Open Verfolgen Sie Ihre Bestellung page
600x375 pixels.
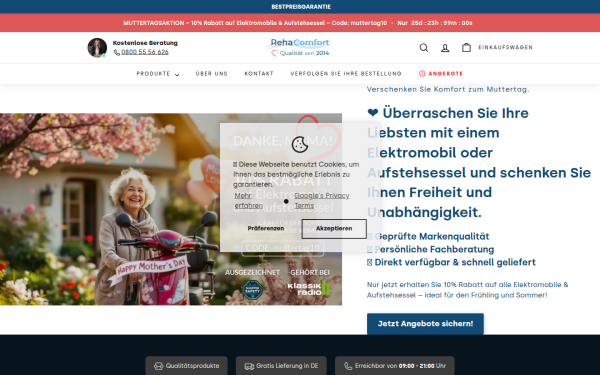(x=346, y=73)
